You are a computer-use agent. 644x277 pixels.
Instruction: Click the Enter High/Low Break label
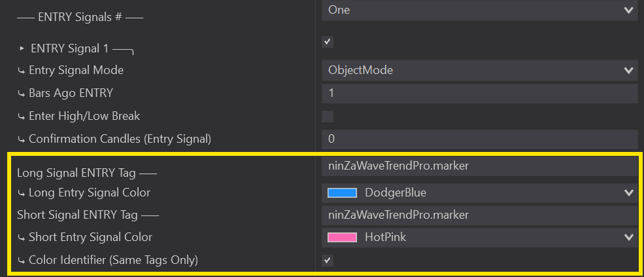[x=84, y=116]
